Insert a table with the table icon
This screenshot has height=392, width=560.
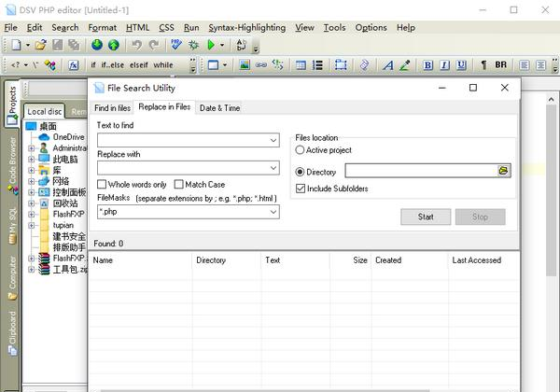(301, 65)
